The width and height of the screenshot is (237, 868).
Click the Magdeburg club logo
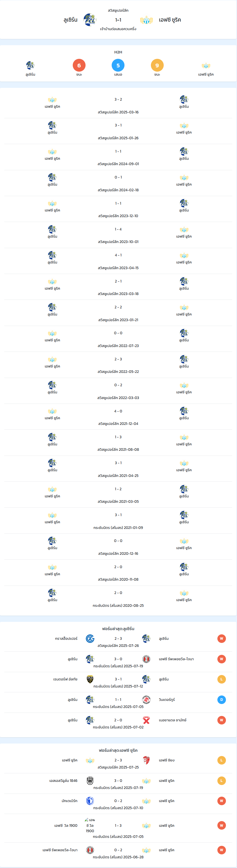click(x=90, y=801)
